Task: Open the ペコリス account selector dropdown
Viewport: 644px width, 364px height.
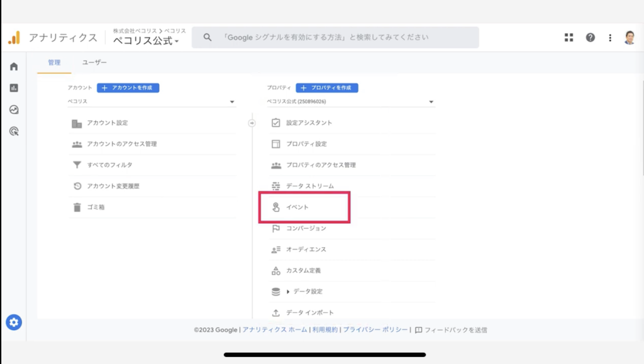Action: click(151, 101)
